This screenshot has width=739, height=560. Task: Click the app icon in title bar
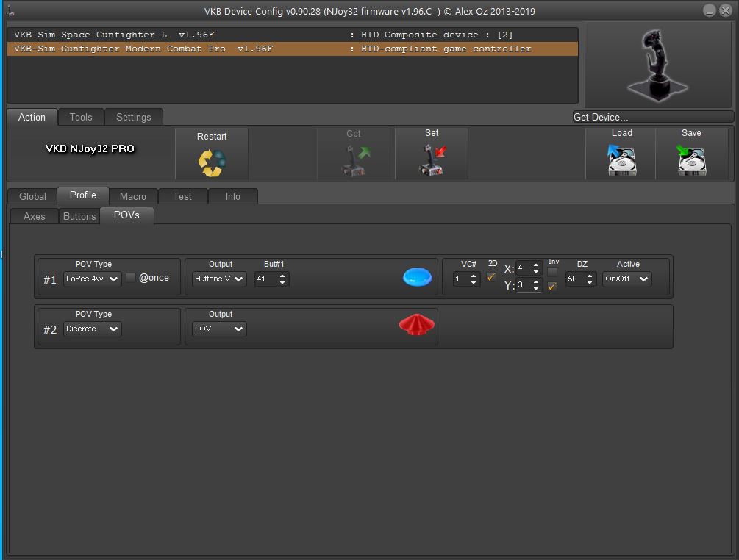(x=10, y=10)
